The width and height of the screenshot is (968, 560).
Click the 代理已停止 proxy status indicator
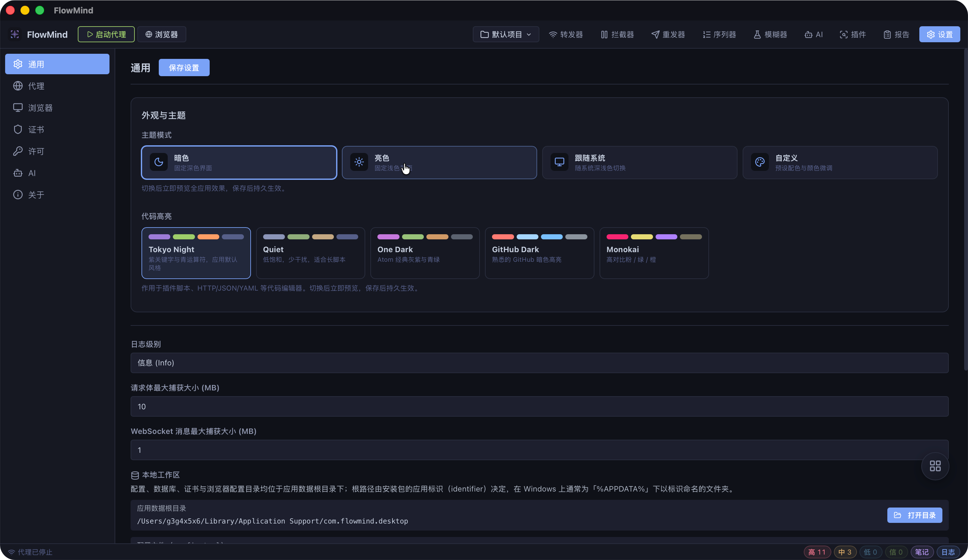pyautogui.click(x=30, y=552)
